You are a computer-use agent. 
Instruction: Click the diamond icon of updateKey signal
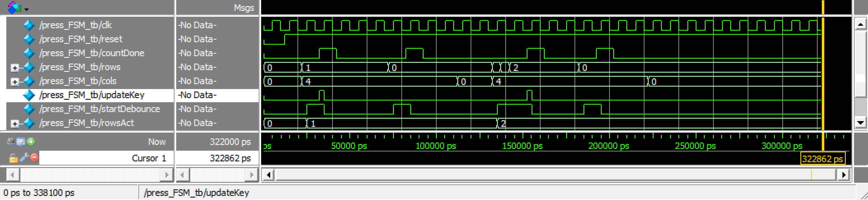pyautogui.click(x=29, y=95)
